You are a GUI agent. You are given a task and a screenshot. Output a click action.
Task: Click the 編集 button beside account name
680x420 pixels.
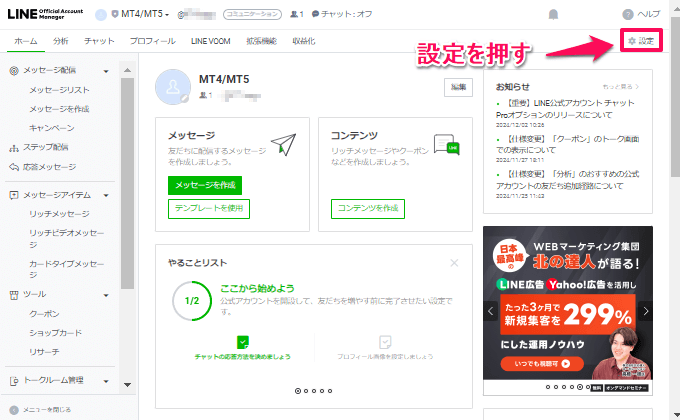pyautogui.click(x=458, y=88)
